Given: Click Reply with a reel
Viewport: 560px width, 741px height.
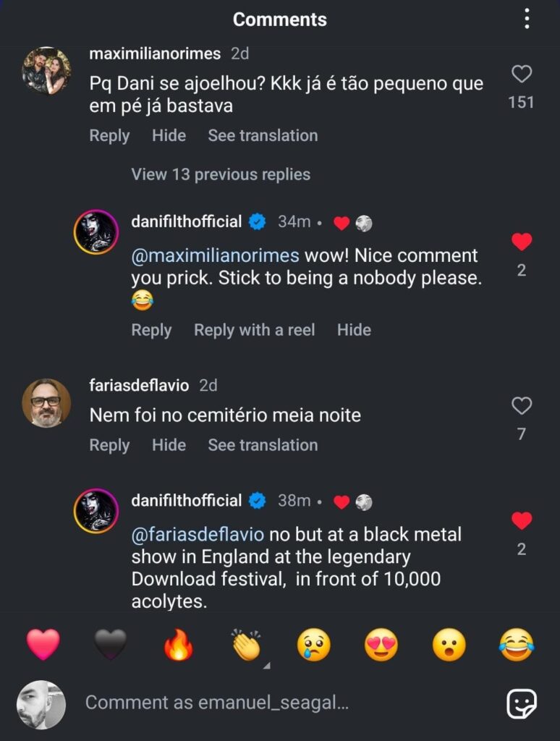Looking at the screenshot, I should pos(254,330).
